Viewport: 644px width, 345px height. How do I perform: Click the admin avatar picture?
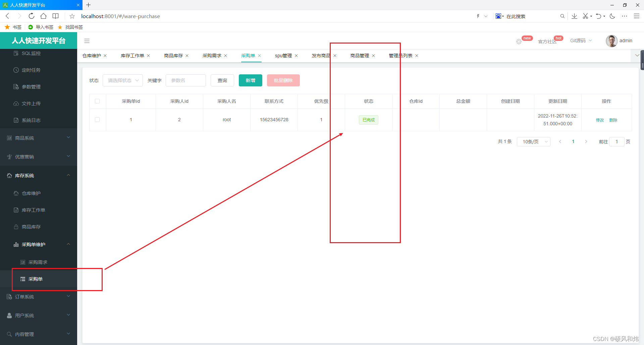pyautogui.click(x=611, y=41)
